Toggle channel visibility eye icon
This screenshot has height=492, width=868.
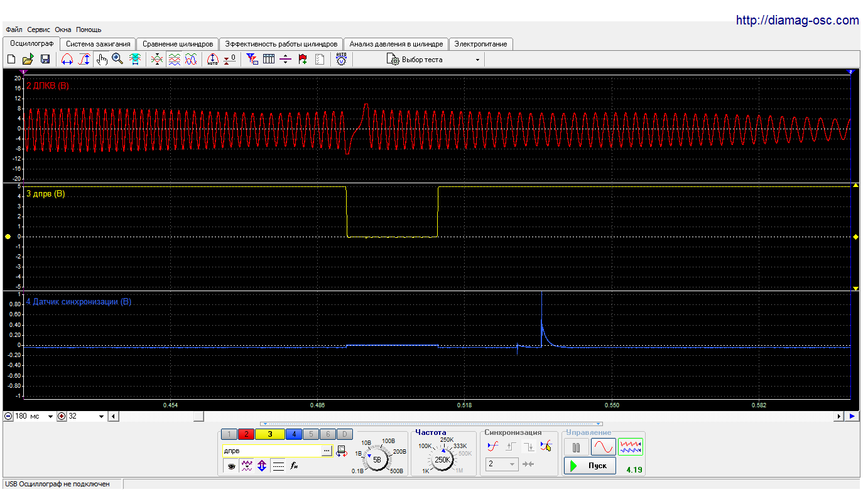coord(231,466)
